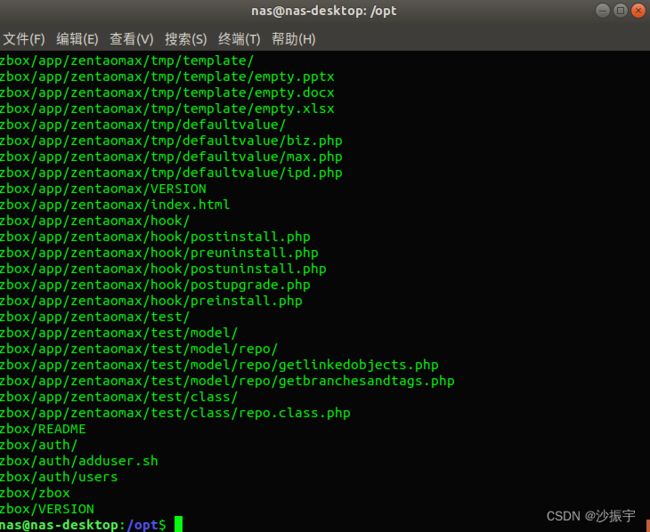Minimize the terminal window
The image size is (650, 532).
click(602, 10)
